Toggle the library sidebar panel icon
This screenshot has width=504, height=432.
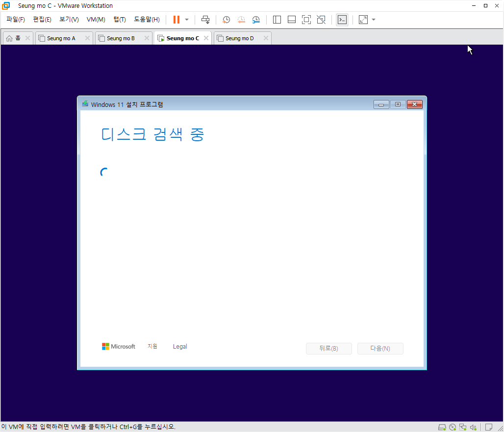[277, 20]
